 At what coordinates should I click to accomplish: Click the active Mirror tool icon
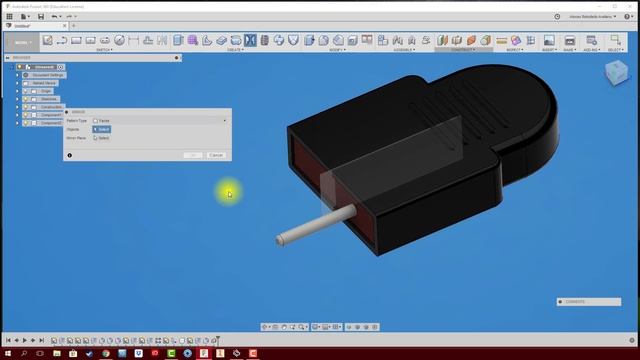click(x=250, y=40)
